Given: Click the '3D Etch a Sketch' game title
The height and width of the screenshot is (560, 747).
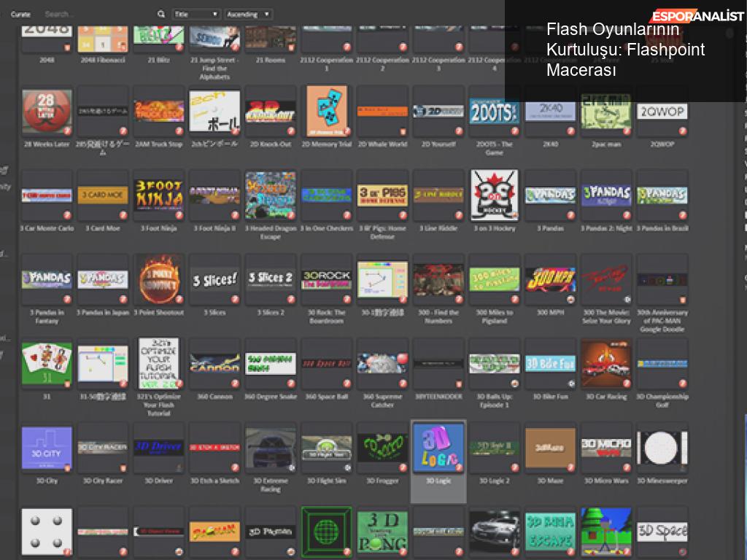Looking at the screenshot, I should point(215,481).
